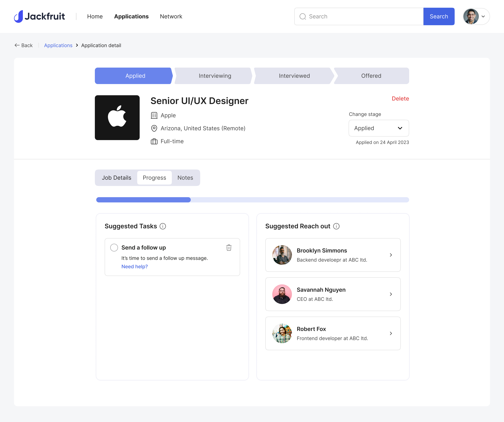
Task: Click inside the search input field
Action: (x=348, y=16)
